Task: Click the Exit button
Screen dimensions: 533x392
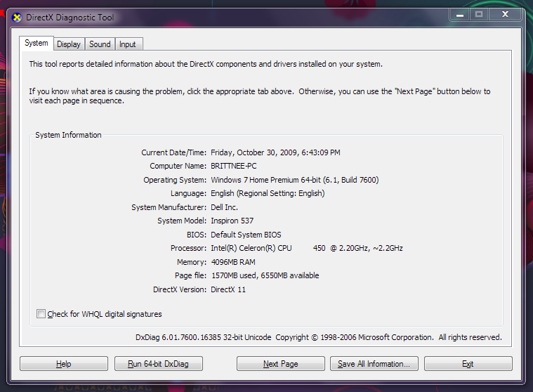Action: coord(468,364)
